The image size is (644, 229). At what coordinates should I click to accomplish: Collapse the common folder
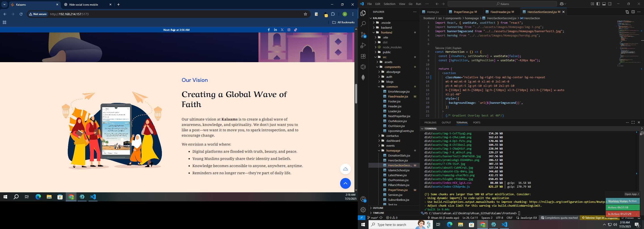(392, 87)
